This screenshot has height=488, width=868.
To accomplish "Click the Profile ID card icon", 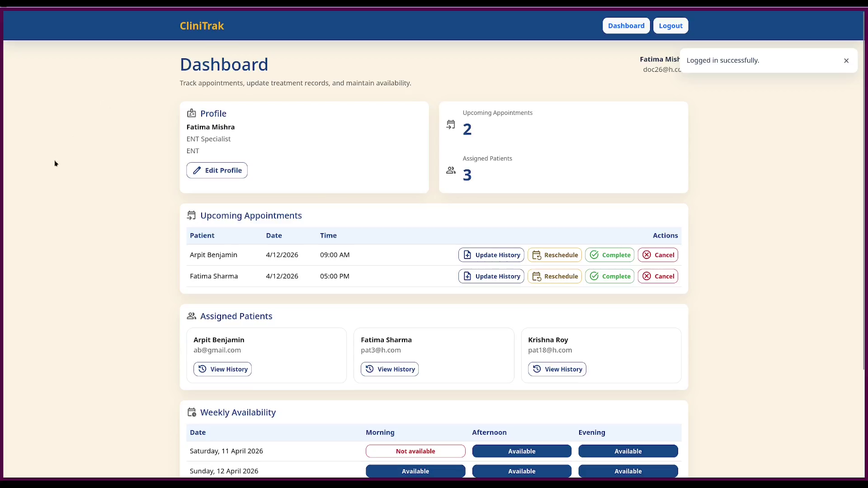I will 191,113.
